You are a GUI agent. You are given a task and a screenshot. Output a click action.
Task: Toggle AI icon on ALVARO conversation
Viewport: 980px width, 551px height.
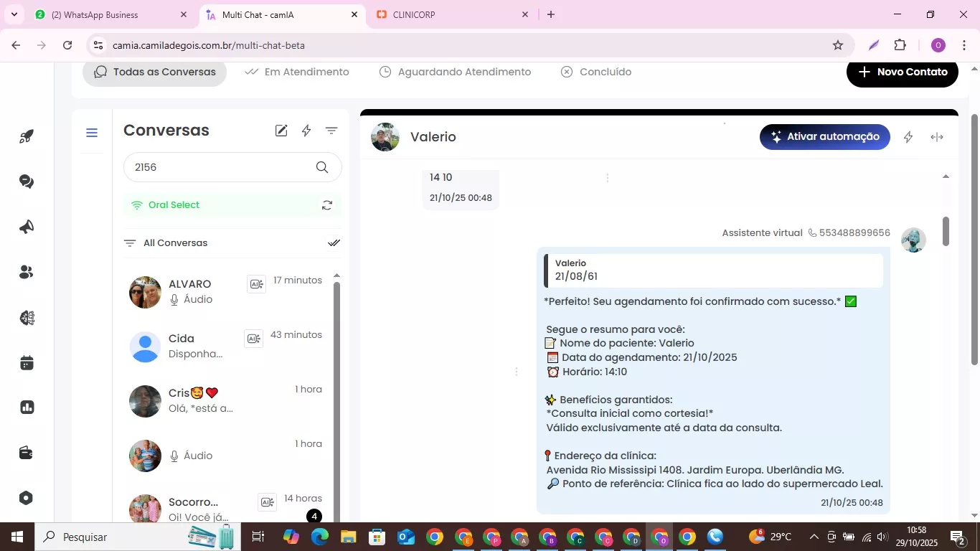tap(256, 284)
